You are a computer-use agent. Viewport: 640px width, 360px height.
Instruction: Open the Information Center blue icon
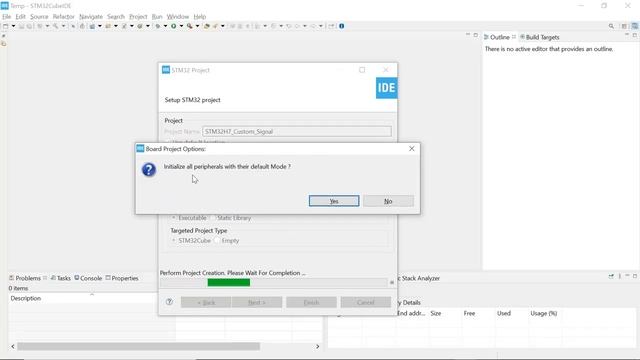[x=342, y=26]
